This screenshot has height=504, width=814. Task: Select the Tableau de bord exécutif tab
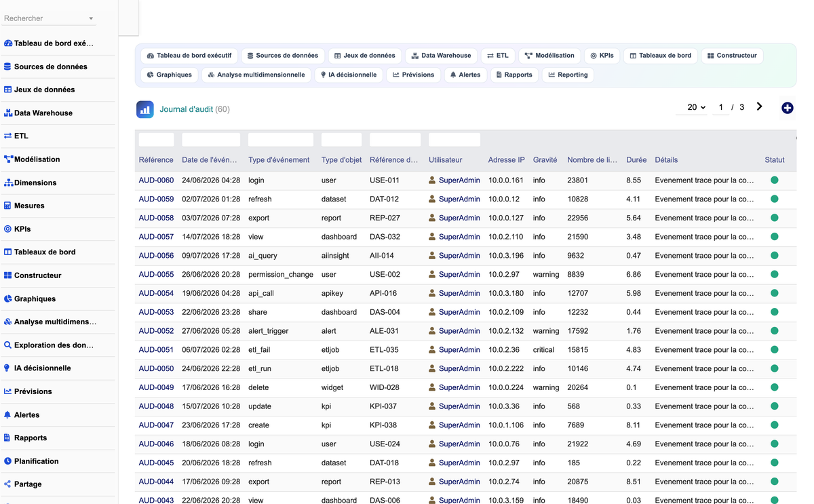(189, 56)
